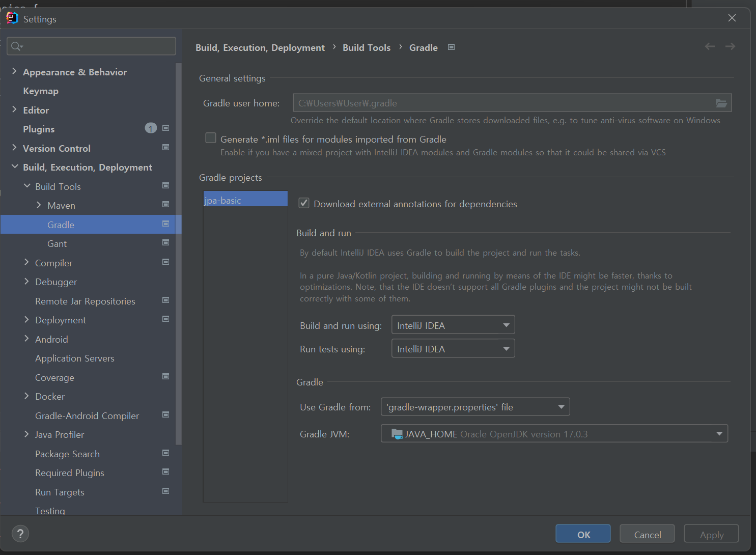
Task: Click the IntelliJ logo in the title bar
Action: (12, 18)
